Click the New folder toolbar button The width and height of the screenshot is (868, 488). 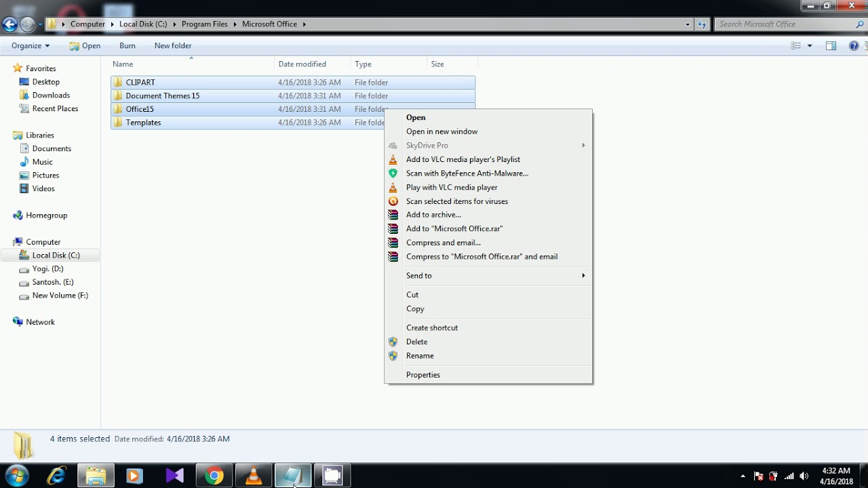(173, 45)
